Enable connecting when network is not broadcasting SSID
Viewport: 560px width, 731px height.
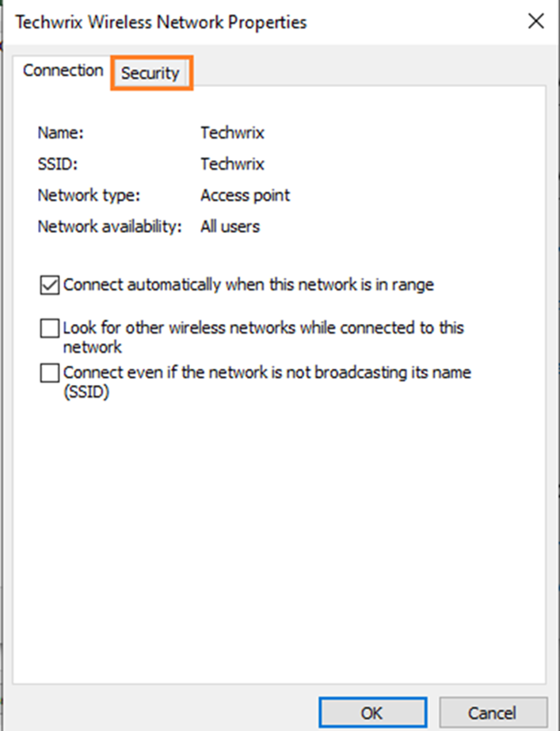[x=49, y=372]
